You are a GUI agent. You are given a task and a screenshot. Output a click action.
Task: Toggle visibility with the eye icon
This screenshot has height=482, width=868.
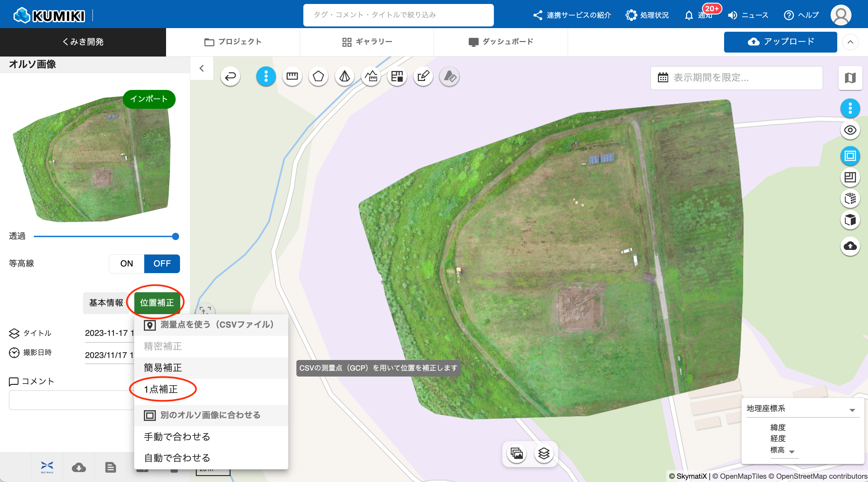point(850,130)
